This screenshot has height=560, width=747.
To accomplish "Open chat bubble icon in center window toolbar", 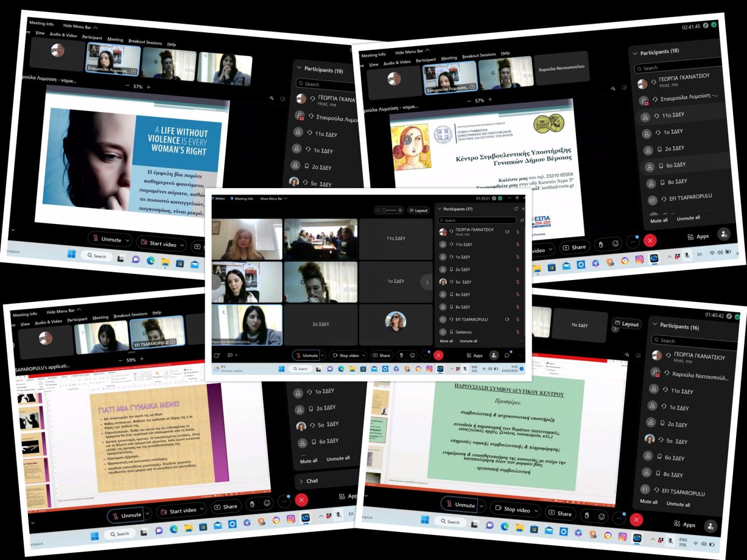I will click(507, 355).
